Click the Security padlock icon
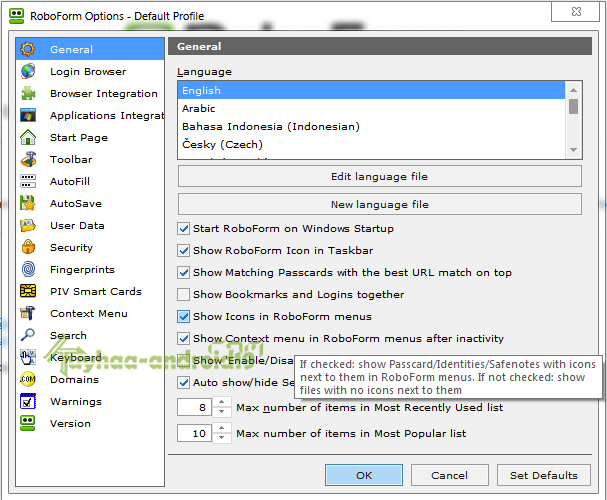 point(28,247)
